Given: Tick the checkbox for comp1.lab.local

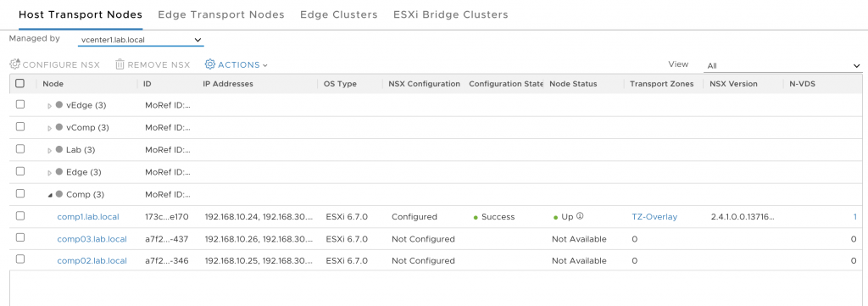Looking at the screenshot, I should (20, 216).
